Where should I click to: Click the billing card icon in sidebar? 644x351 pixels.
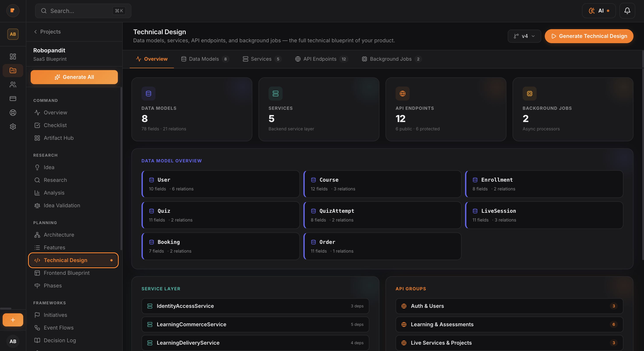point(13,99)
